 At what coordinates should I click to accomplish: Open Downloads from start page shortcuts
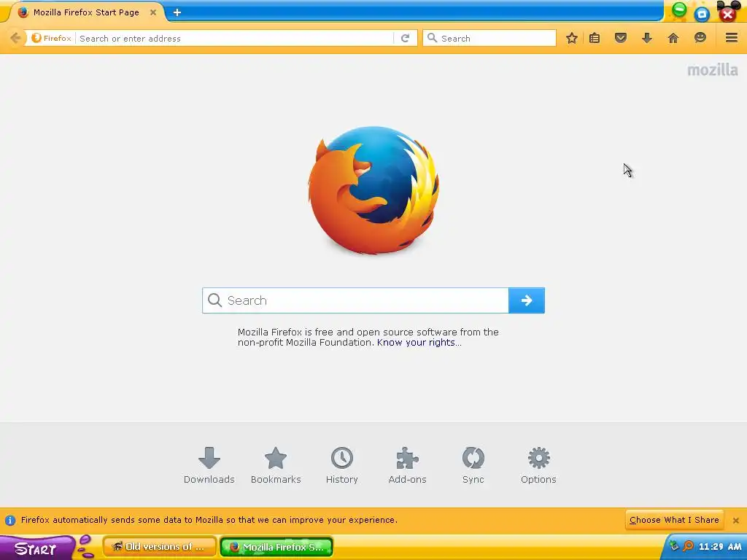coord(209,465)
